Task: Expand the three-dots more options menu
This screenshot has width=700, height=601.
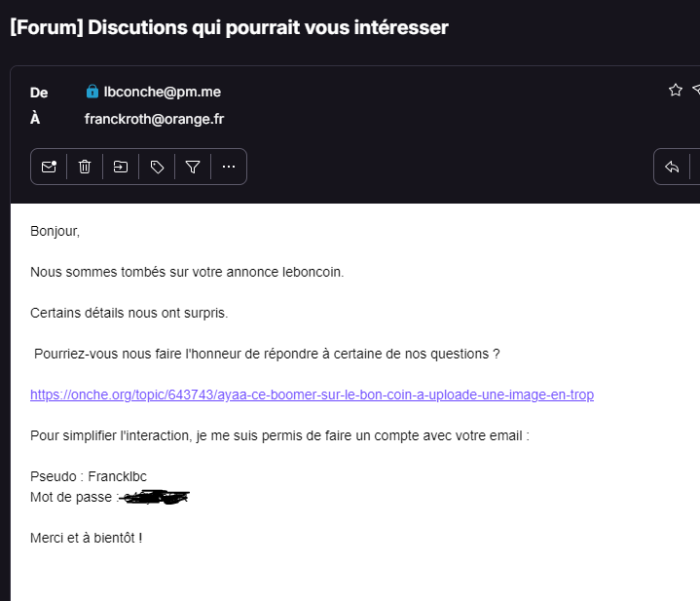Action: (x=229, y=167)
